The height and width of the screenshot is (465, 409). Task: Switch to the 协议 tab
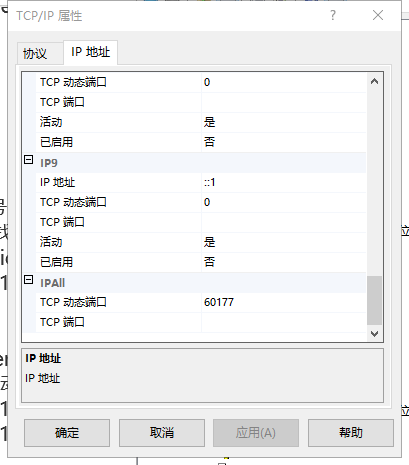(x=40, y=54)
